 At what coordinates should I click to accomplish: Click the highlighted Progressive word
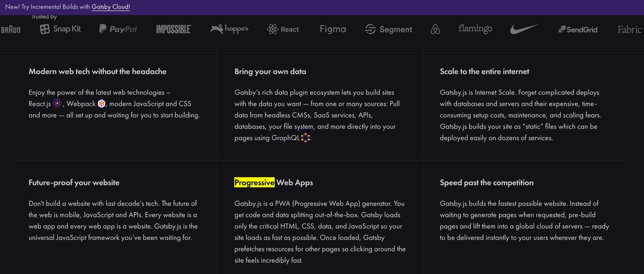tap(254, 183)
